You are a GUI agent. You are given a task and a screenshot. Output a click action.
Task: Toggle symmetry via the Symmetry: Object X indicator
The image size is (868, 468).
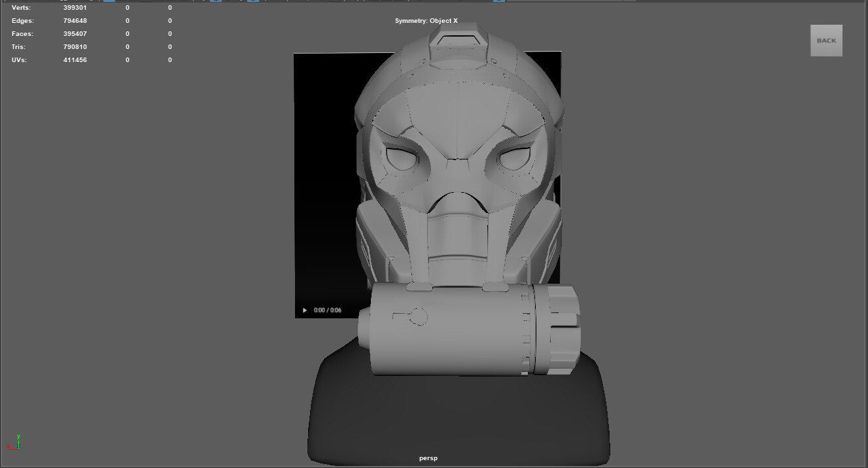coord(428,20)
